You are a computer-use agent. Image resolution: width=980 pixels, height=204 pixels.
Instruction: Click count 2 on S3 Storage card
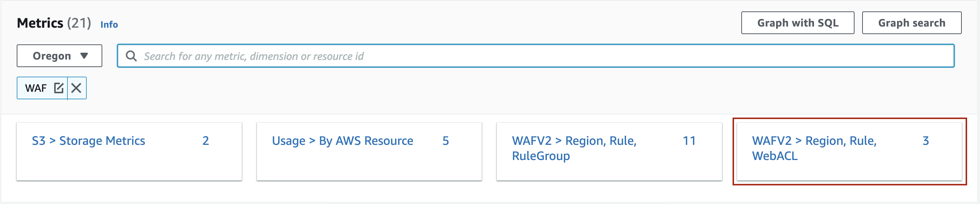[205, 141]
